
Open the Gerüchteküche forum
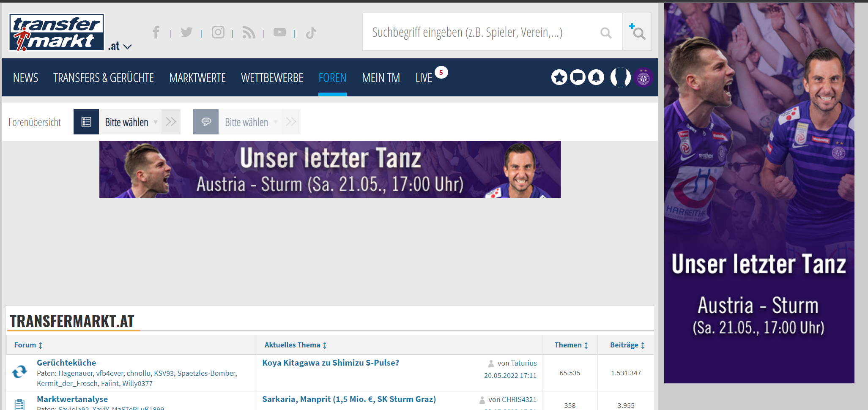pos(66,363)
